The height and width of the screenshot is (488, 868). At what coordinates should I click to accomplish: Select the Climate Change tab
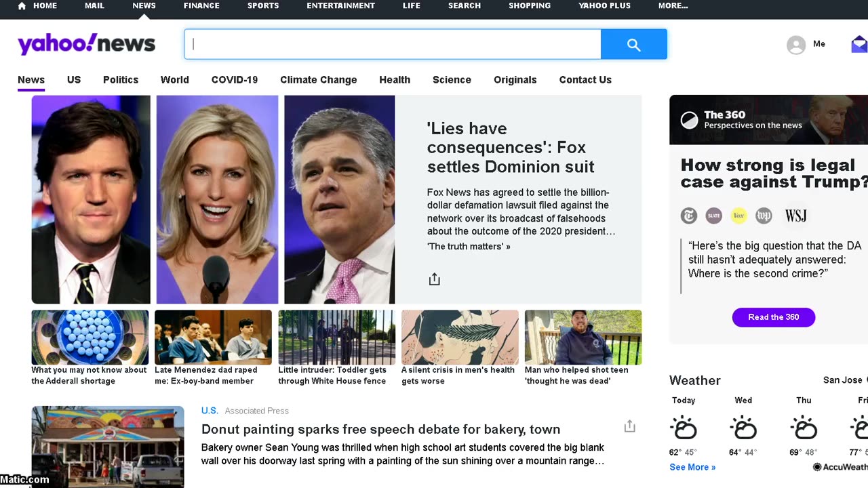tap(319, 79)
